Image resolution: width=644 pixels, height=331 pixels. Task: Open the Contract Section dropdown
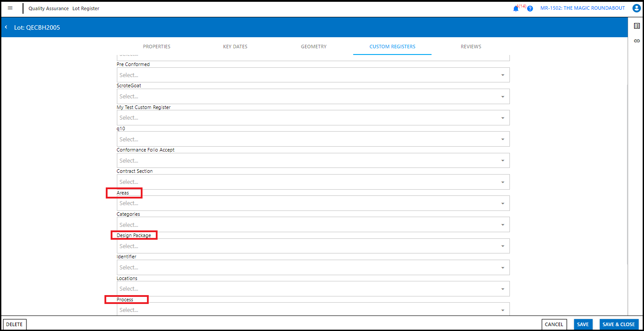pyautogui.click(x=313, y=182)
